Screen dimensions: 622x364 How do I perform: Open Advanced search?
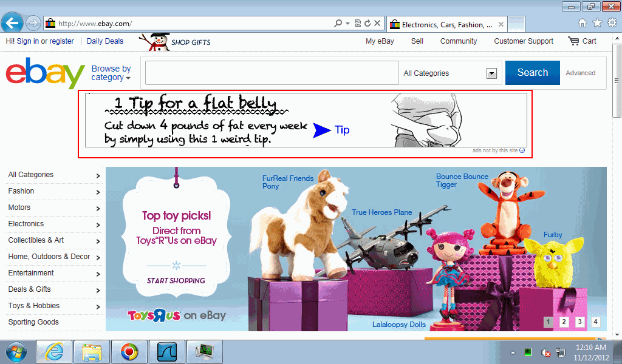point(580,73)
